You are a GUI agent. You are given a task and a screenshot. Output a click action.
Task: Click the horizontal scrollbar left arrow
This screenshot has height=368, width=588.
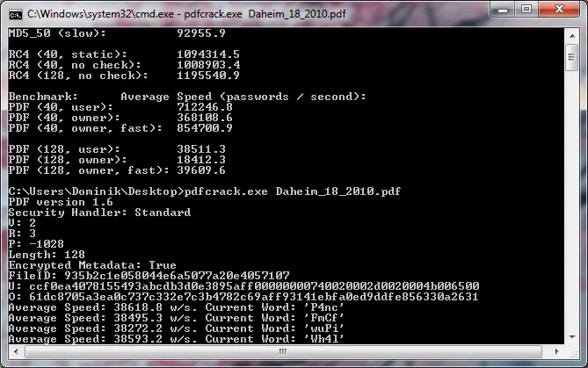click(16, 351)
